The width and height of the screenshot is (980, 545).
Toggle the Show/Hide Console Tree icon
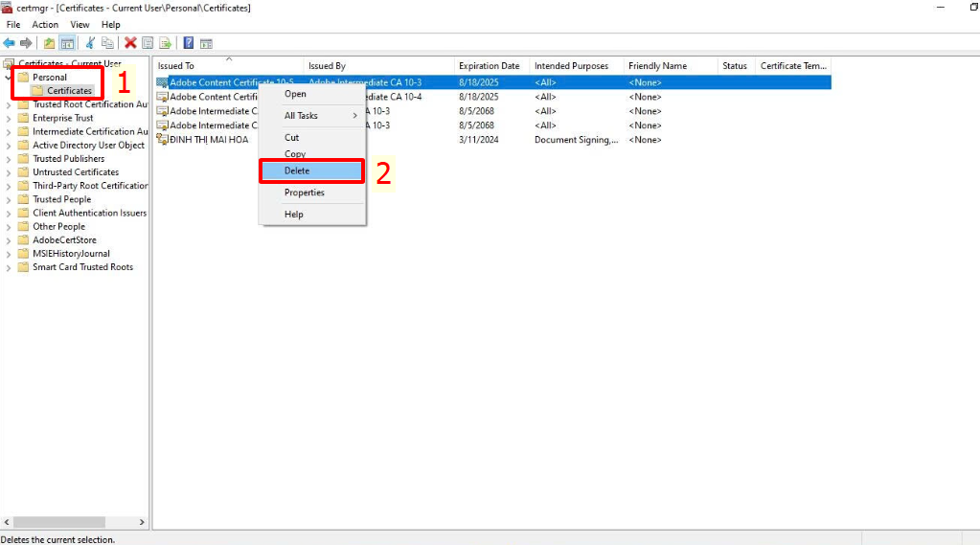(x=67, y=43)
